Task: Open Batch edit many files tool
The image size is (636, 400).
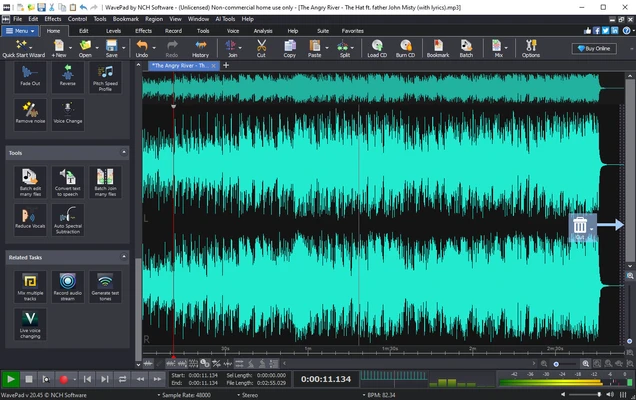Action: click(30, 182)
